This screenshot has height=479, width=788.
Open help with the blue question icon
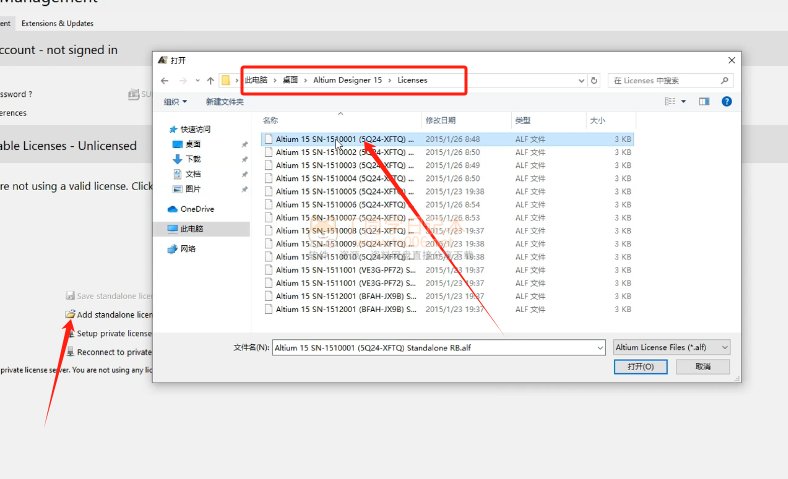[727, 102]
